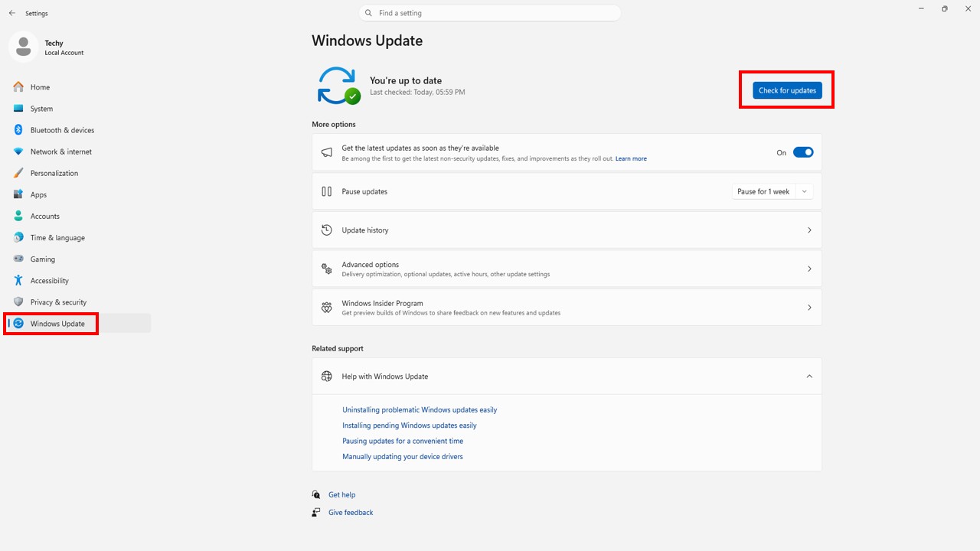Open the Learn more link
This screenshot has height=551, width=980.
coord(631,159)
